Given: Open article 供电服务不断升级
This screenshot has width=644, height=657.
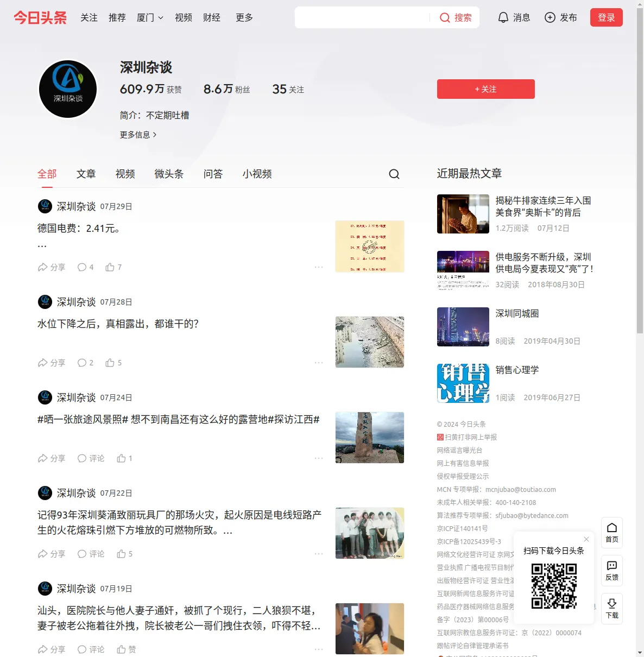Looking at the screenshot, I should pyautogui.click(x=544, y=263).
